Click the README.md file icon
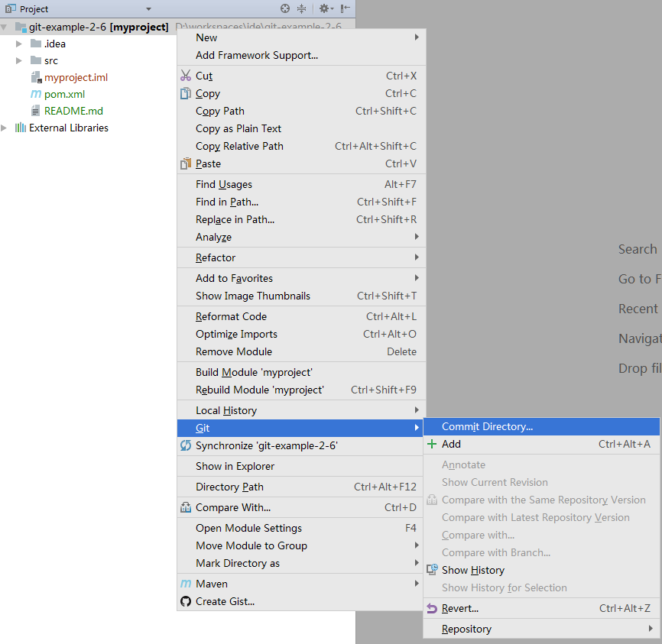The height and width of the screenshot is (644, 662). pos(36,111)
